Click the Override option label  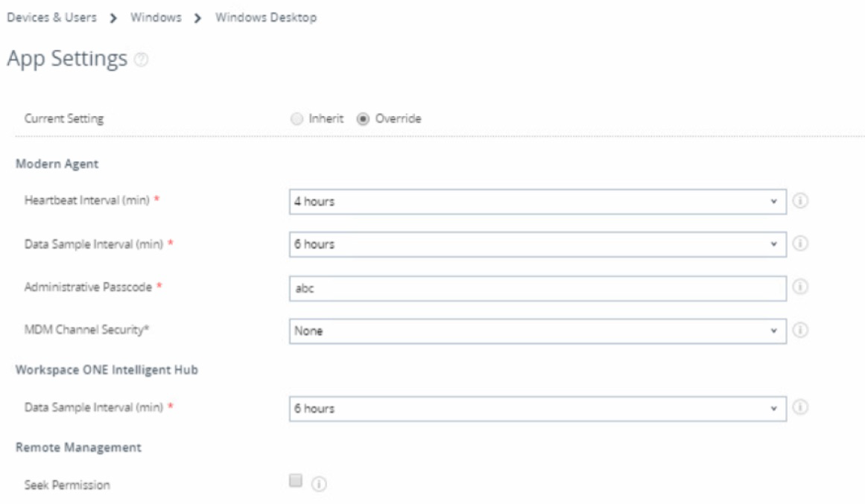(398, 118)
